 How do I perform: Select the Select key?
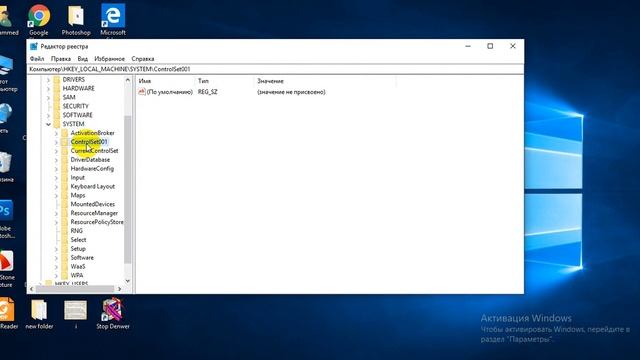coord(78,240)
